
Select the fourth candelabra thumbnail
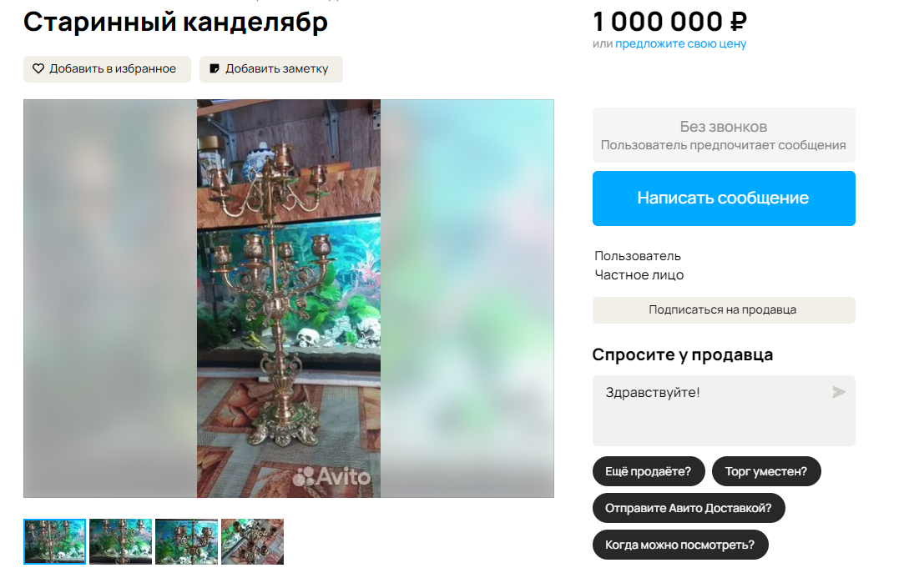(x=252, y=541)
